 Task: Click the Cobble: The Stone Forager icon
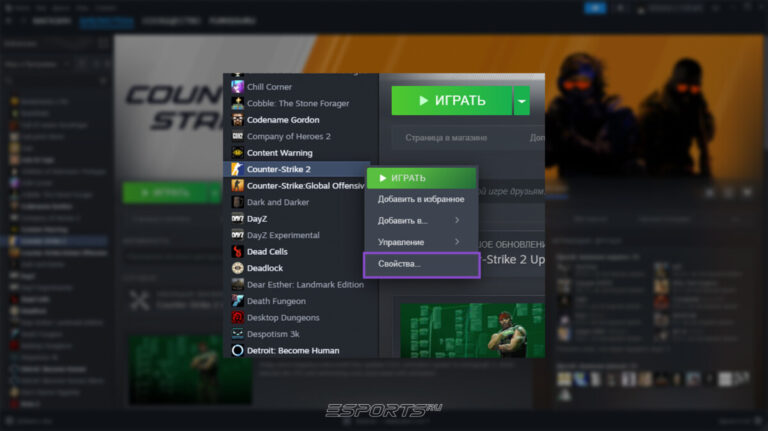point(238,103)
